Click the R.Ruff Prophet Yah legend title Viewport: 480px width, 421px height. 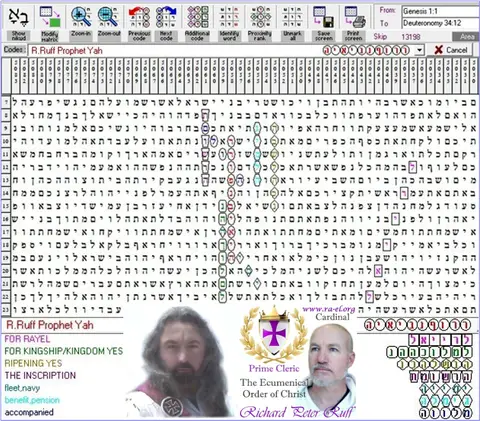pyautogui.click(x=50, y=325)
